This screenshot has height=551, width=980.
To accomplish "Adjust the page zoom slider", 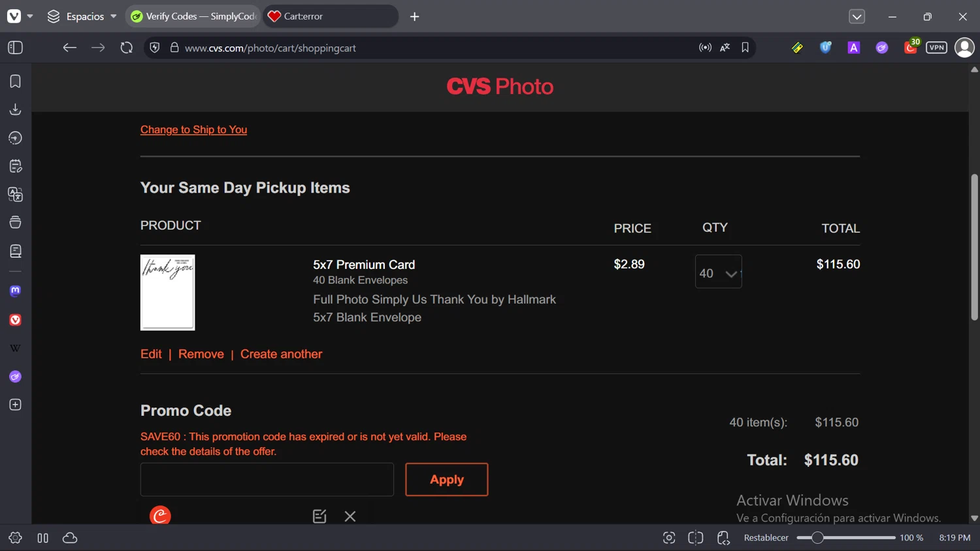I will point(846,538).
